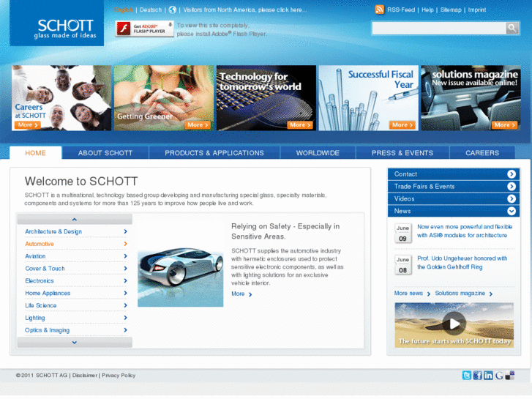Click arrow next to Home Appliances
The image size is (532, 399).
pos(125,293)
